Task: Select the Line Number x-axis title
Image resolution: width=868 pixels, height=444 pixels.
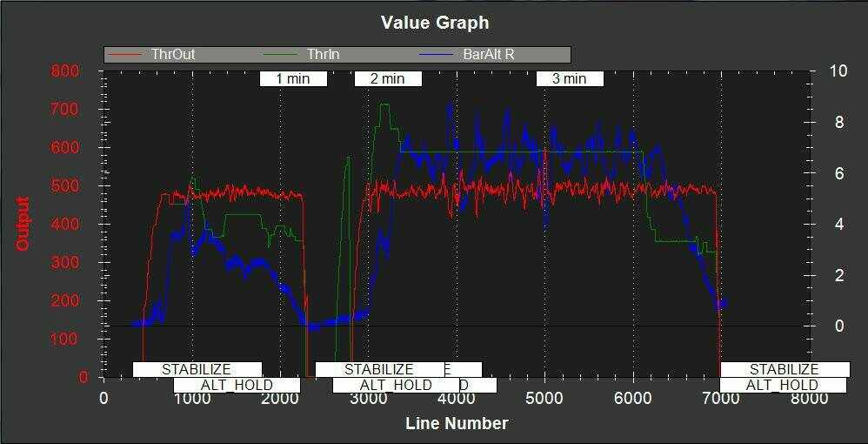Action: 456,424
